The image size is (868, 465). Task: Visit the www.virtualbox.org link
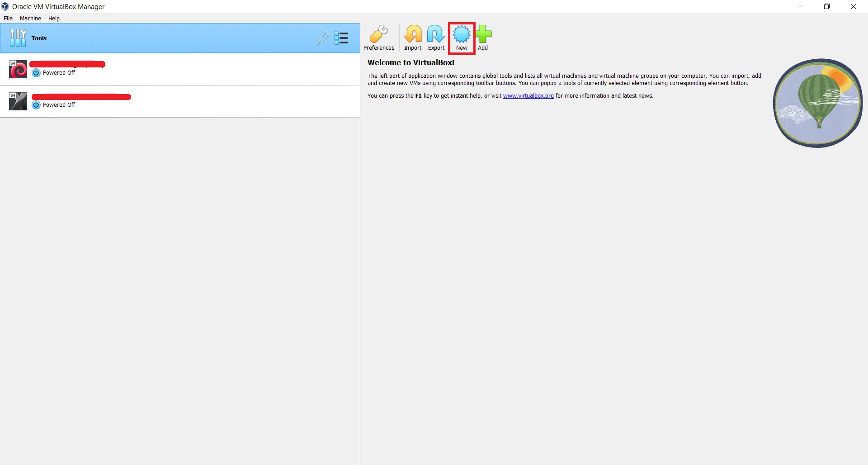coord(528,96)
